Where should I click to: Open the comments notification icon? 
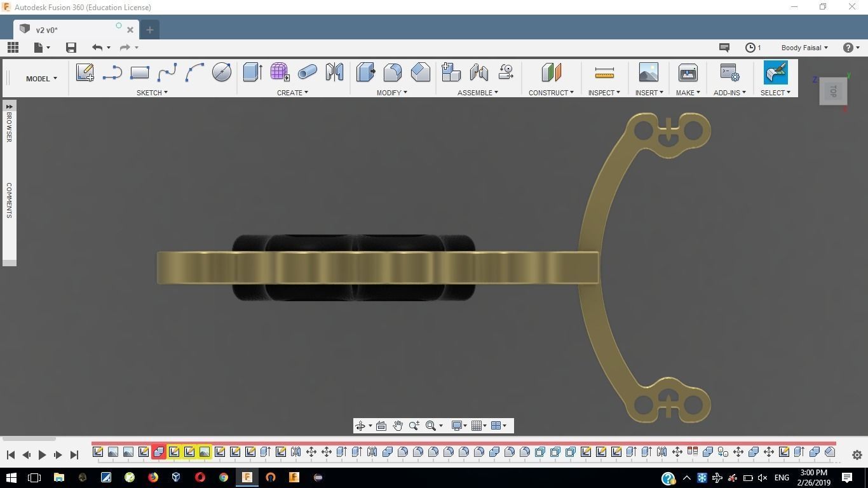724,48
